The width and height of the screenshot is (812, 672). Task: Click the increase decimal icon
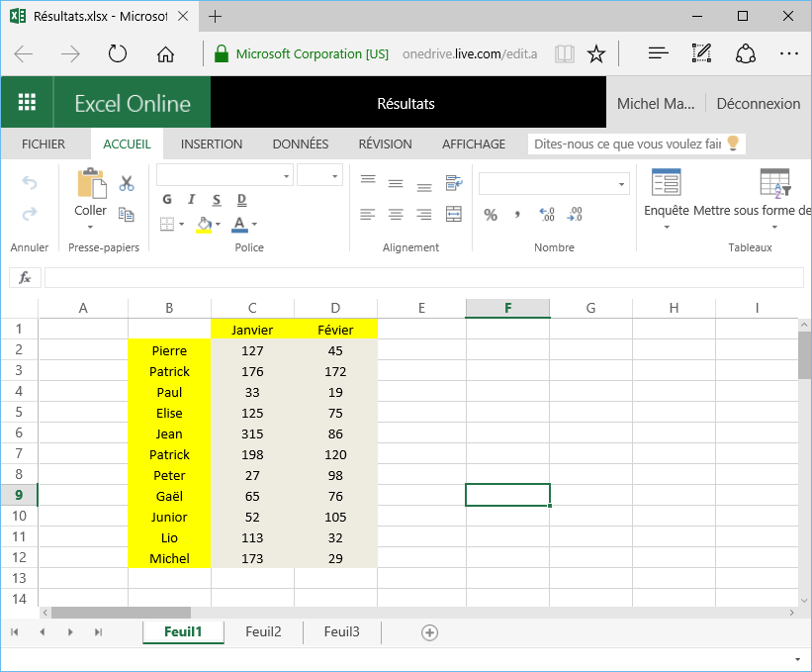point(546,214)
